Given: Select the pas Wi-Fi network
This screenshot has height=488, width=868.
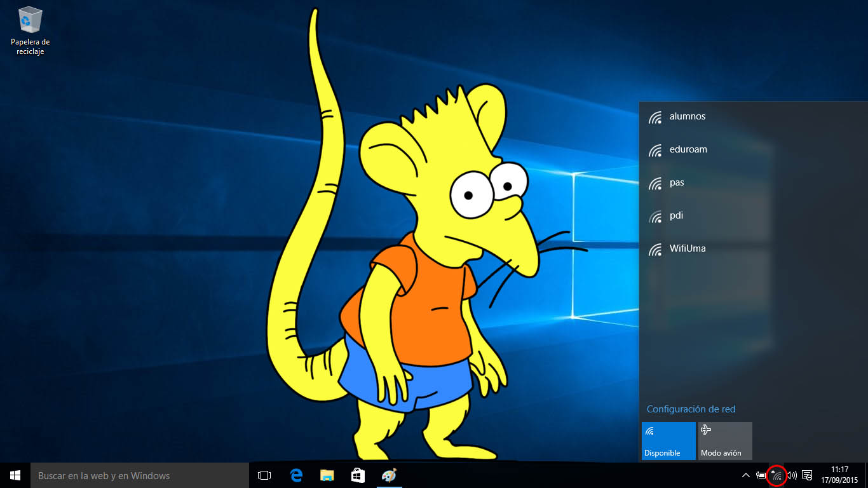Looking at the screenshot, I should tap(753, 183).
